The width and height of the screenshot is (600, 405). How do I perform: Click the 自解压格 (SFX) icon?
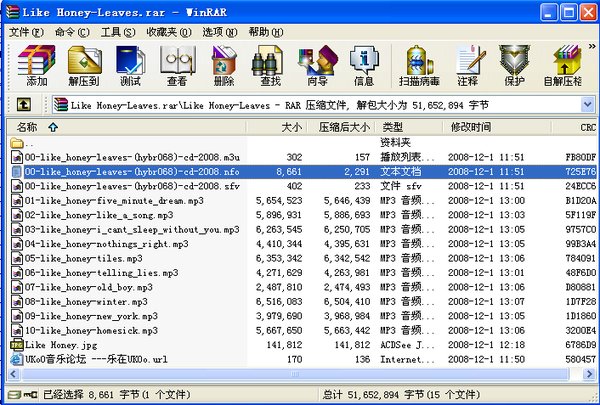point(563,65)
